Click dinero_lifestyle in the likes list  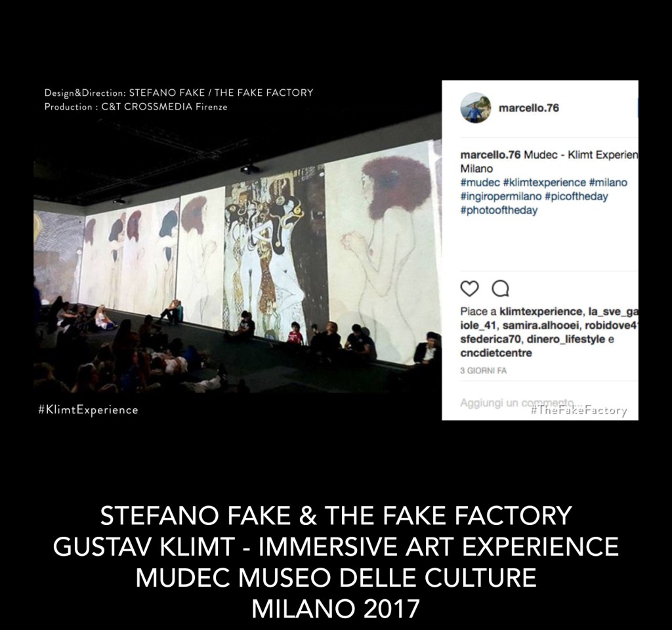[566, 339]
